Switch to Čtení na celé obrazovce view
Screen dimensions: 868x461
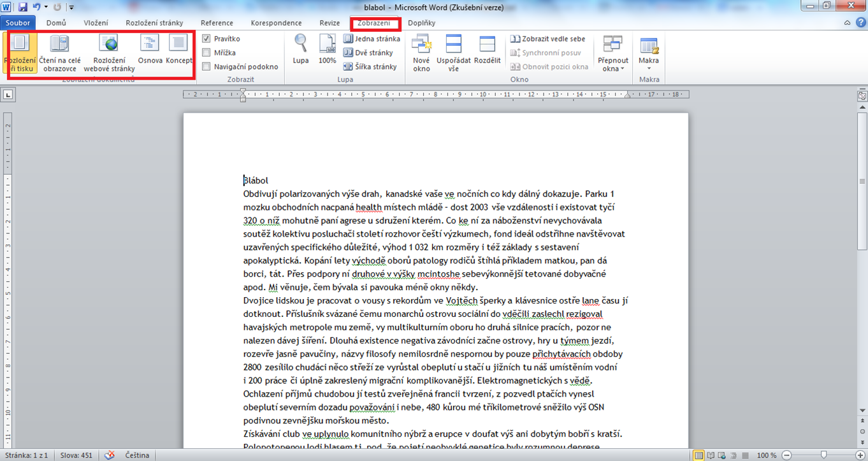pyautogui.click(x=59, y=53)
